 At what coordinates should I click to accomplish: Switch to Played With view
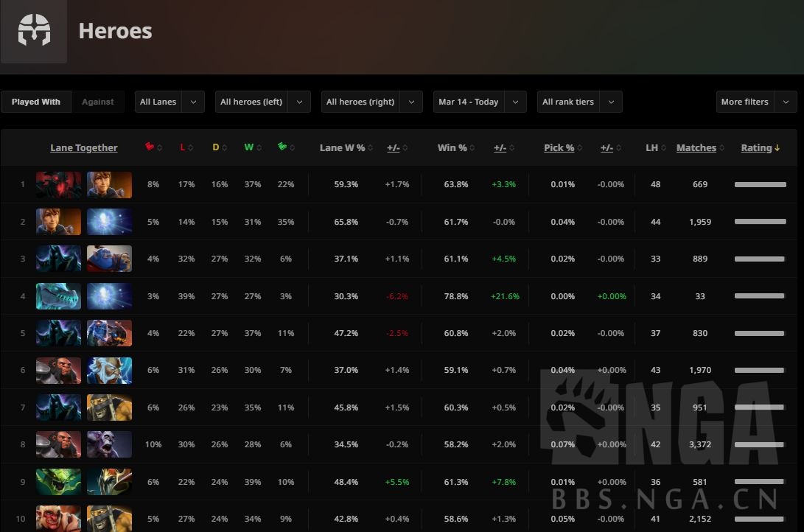[36, 102]
